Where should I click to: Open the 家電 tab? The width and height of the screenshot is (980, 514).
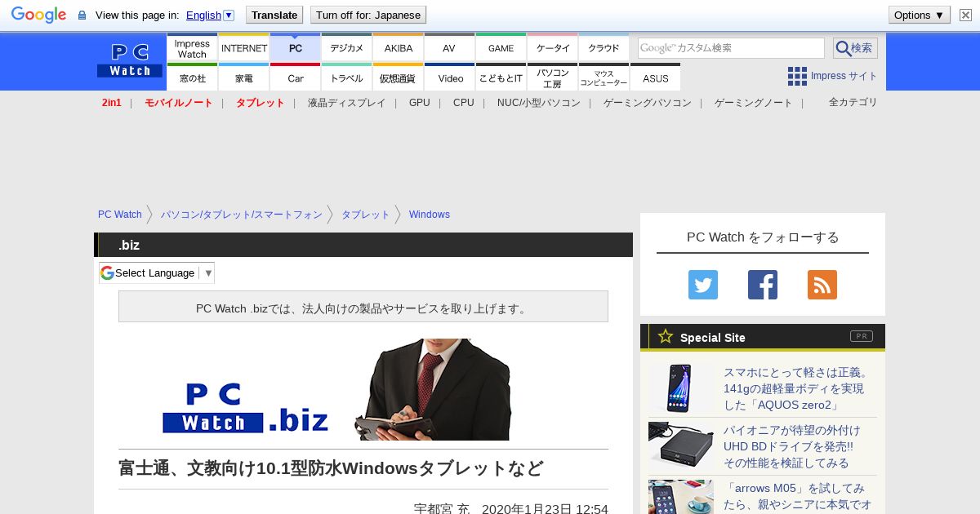point(244,78)
